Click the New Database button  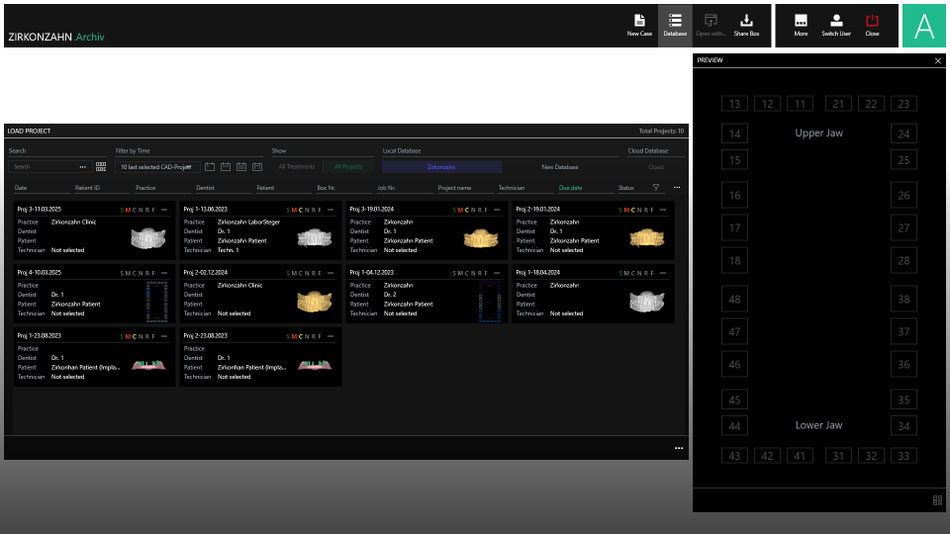[x=560, y=167]
